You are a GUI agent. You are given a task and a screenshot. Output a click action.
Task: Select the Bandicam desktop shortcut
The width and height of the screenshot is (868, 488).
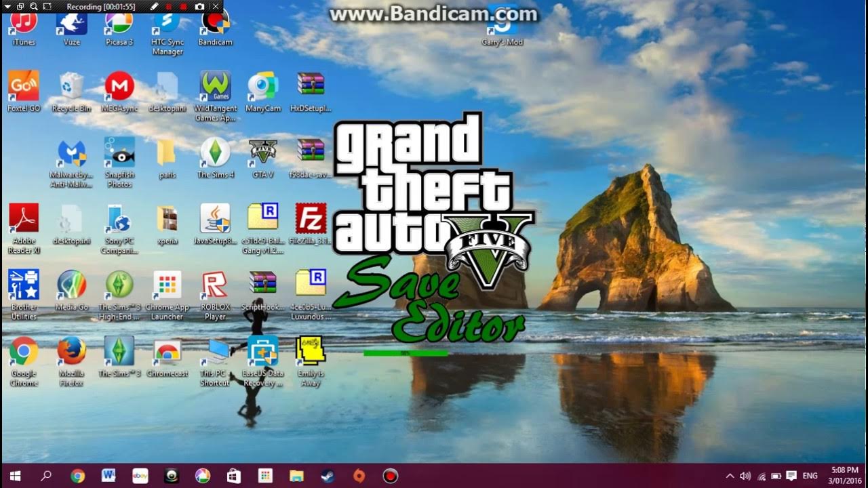pos(215,28)
